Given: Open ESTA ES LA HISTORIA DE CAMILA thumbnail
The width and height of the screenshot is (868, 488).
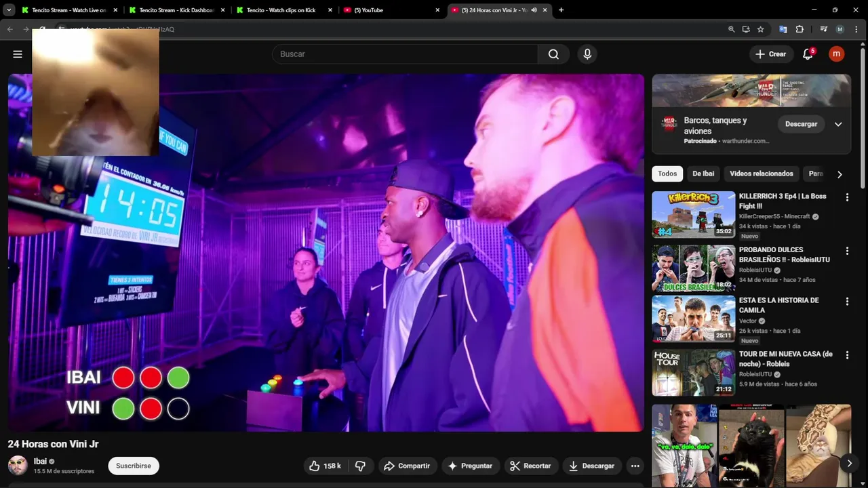Looking at the screenshot, I should pyautogui.click(x=693, y=319).
